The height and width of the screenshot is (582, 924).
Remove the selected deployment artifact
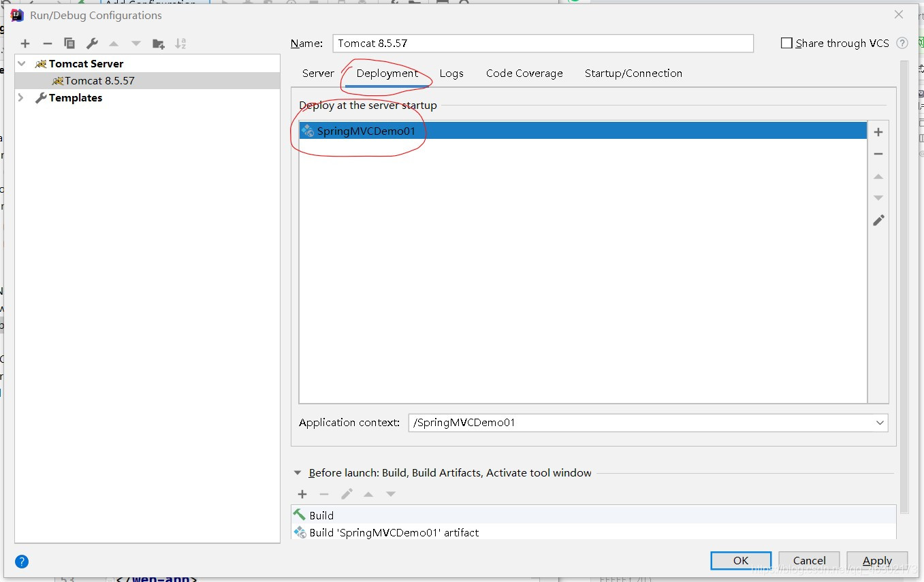click(x=878, y=154)
